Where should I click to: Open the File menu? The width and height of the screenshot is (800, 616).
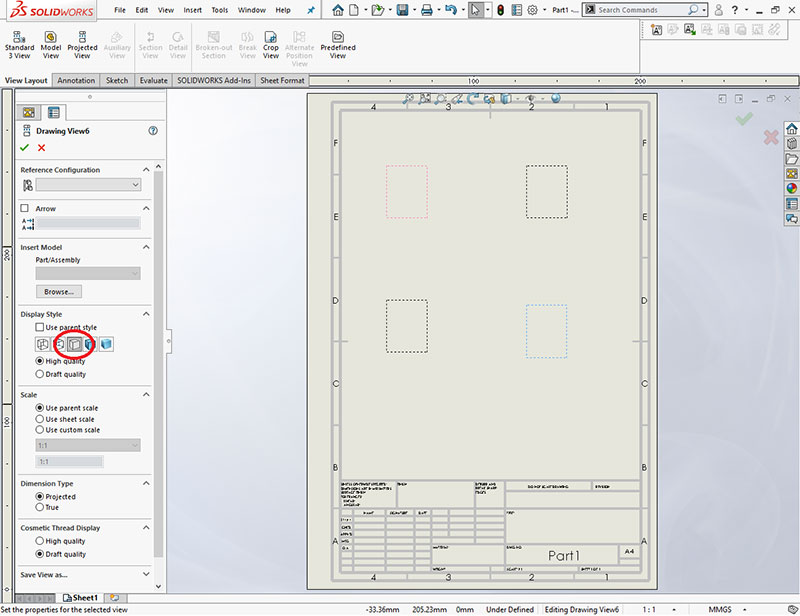(x=120, y=10)
